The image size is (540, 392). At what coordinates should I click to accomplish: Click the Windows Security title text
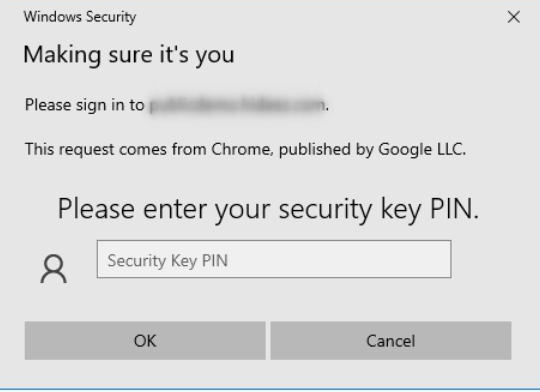pyautogui.click(x=80, y=17)
